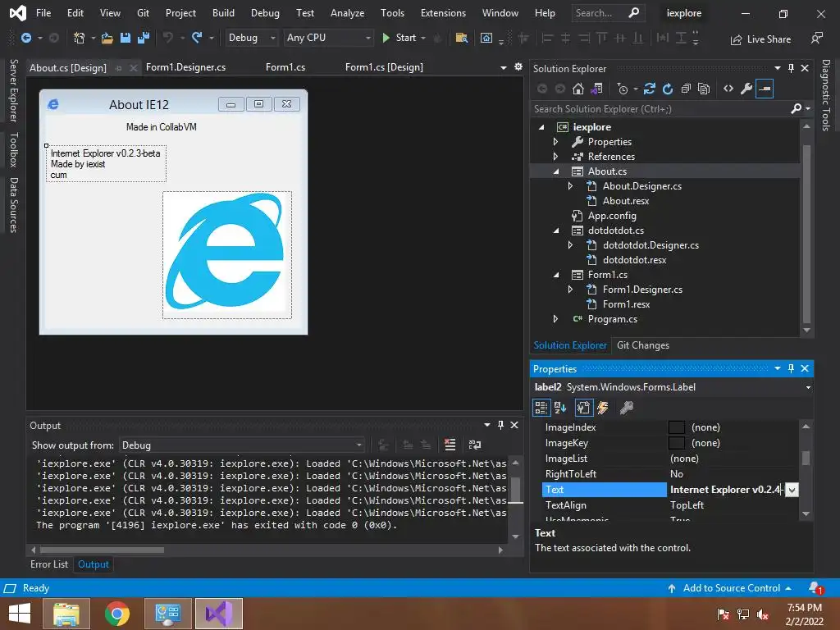Toggle Word Wrap in Output panel

click(x=475, y=445)
